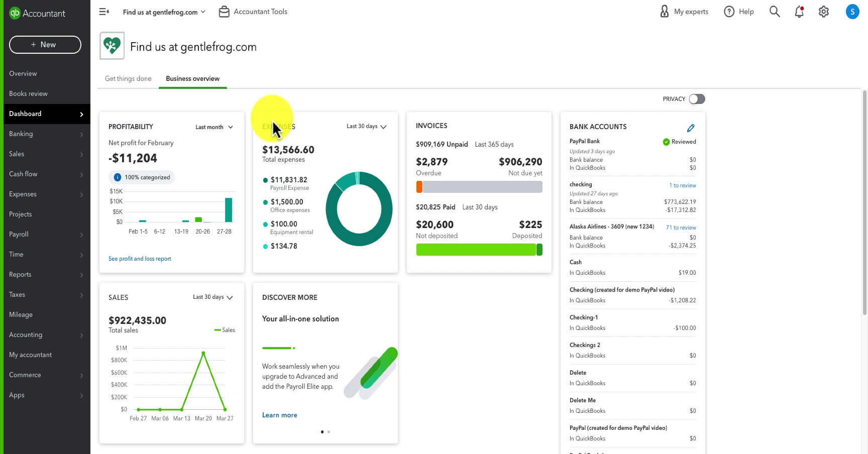
Task: Click the $100.00 Equipment rental entry
Action: (x=288, y=228)
